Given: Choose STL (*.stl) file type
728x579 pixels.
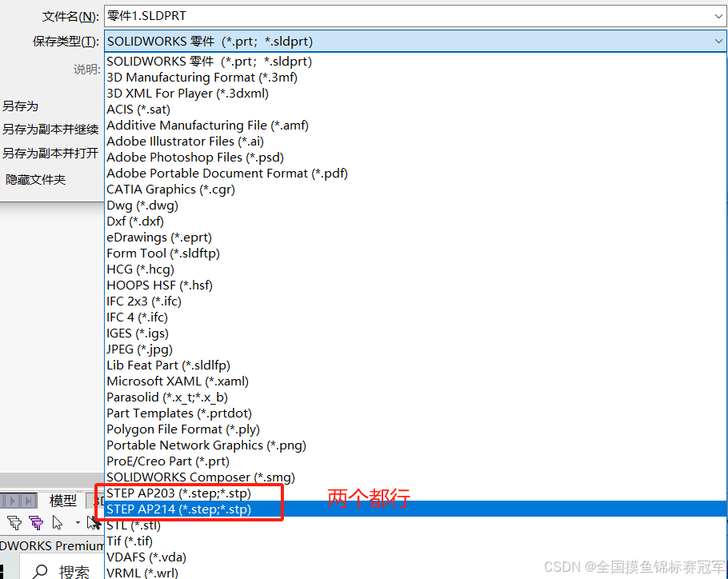Looking at the screenshot, I should [x=415, y=525].
